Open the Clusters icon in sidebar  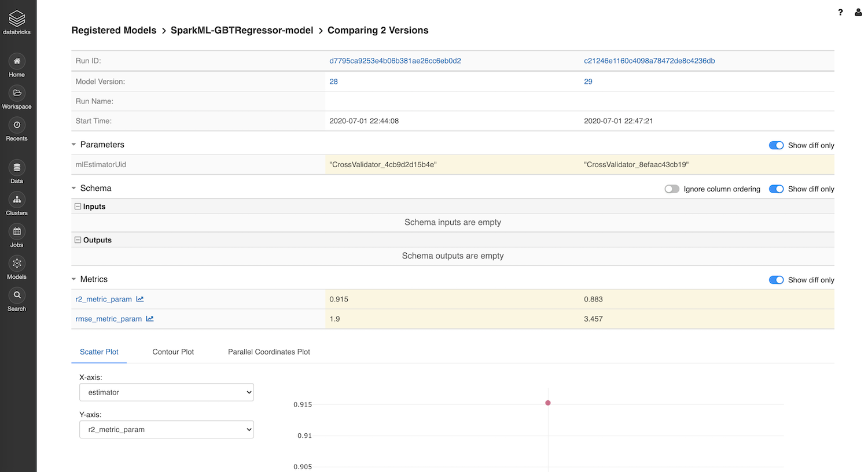17,200
